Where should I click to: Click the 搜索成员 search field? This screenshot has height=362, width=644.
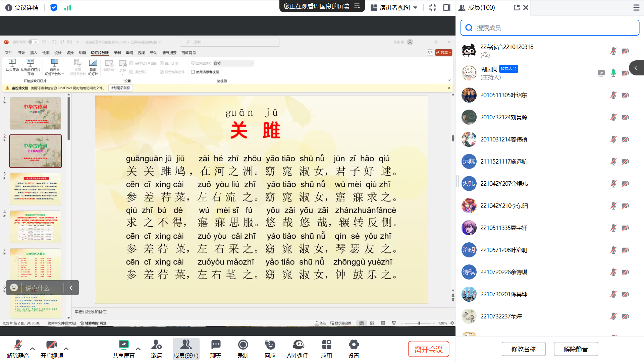click(550, 28)
